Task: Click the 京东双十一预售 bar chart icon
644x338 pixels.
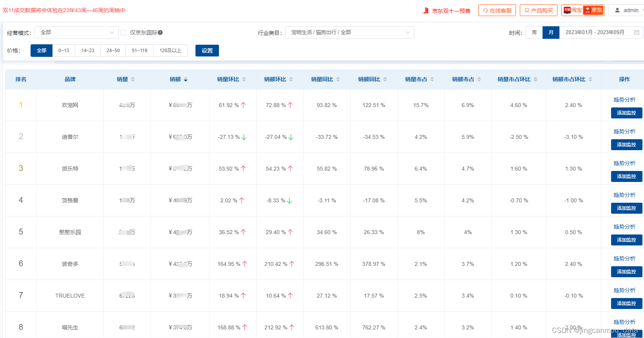Action: point(425,11)
